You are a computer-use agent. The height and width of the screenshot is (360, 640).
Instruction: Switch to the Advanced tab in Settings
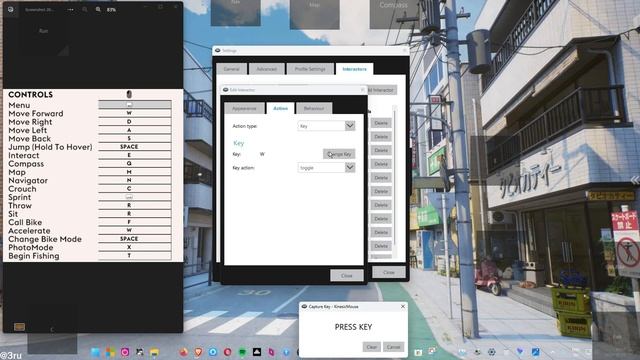tap(267, 69)
